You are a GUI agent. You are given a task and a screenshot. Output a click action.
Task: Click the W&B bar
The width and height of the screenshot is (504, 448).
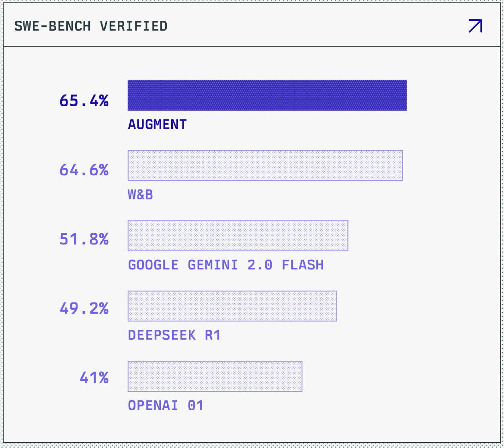(265, 166)
